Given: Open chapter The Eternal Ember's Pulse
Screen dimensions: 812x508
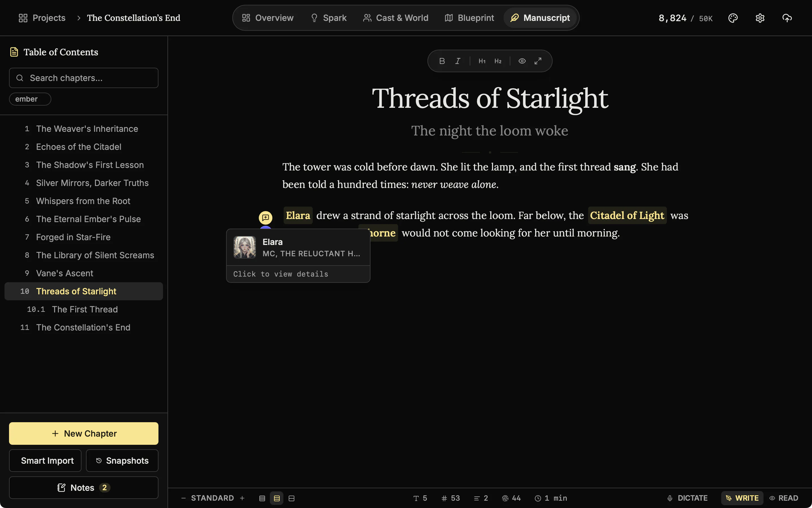Looking at the screenshot, I should pos(83,219).
